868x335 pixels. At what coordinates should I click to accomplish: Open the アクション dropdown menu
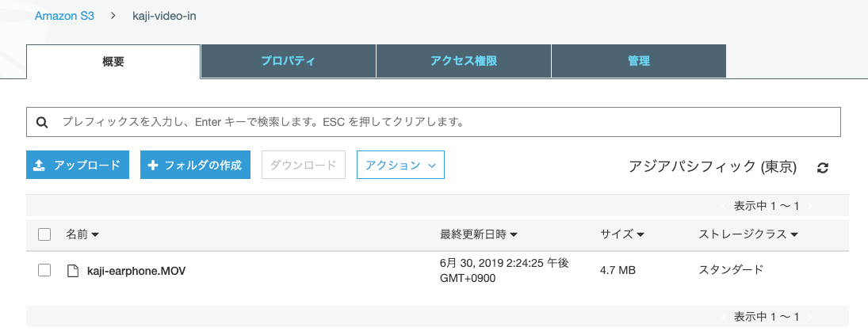point(400,166)
